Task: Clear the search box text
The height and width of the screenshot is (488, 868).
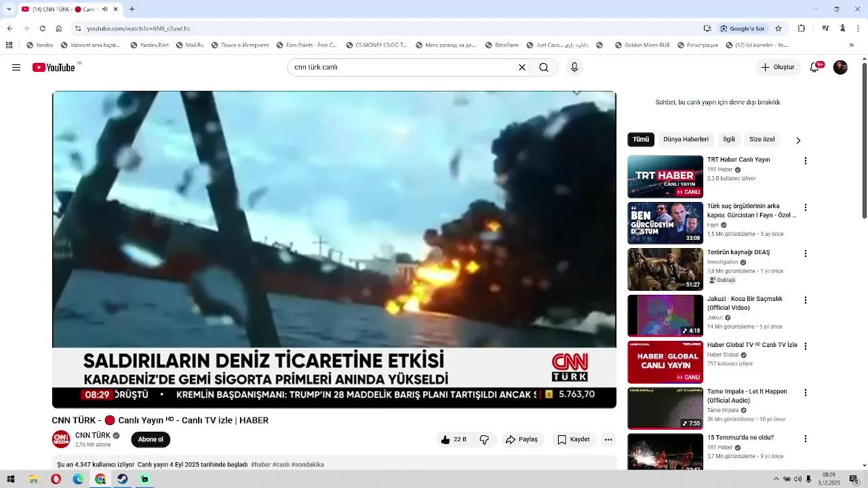Action: (522, 67)
